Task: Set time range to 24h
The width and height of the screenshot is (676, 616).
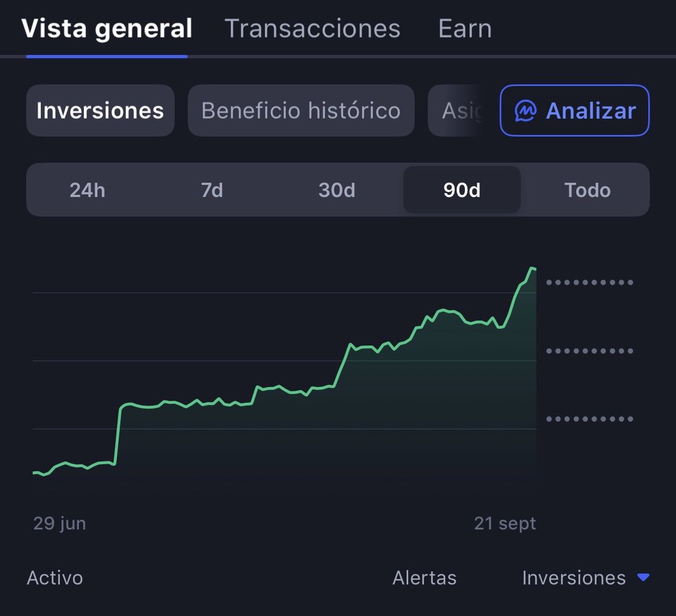Action: (87, 190)
